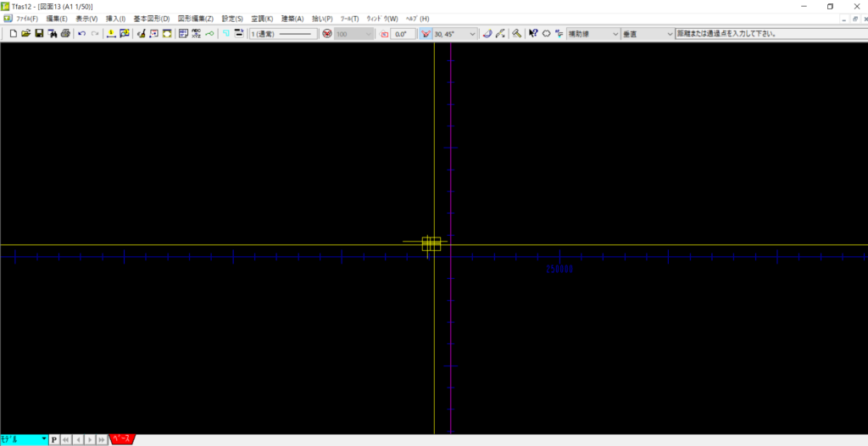The width and height of the screenshot is (868, 446).
Task: Click the next sheet arrow button
Action: (90, 439)
